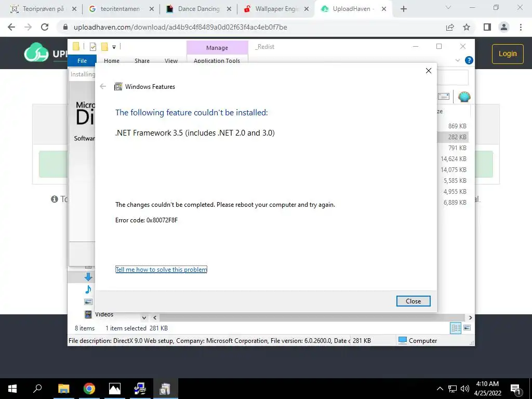The height and width of the screenshot is (399, 532).
Task: Select the 5,585 KB file row
Action: point(453,180)
